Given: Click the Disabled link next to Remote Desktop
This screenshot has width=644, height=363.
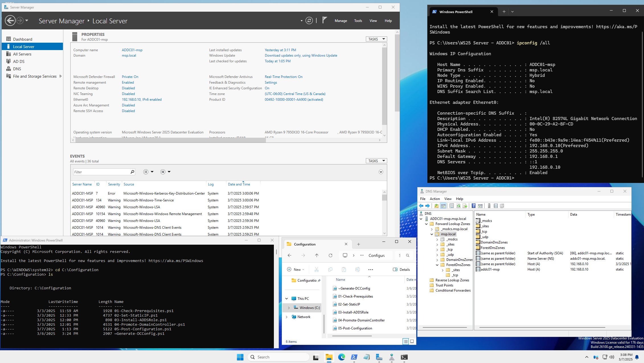Looking at the screenshot, I should 128,88.
